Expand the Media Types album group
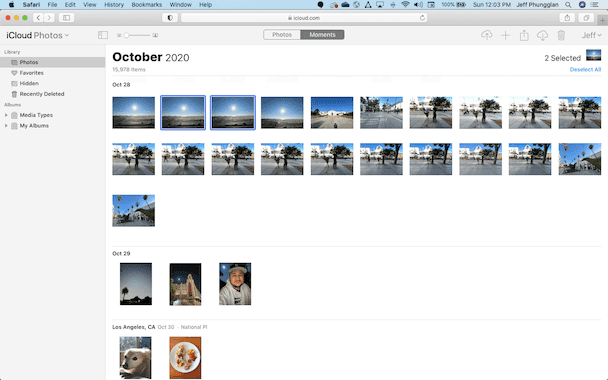 (x=6, y=115)
